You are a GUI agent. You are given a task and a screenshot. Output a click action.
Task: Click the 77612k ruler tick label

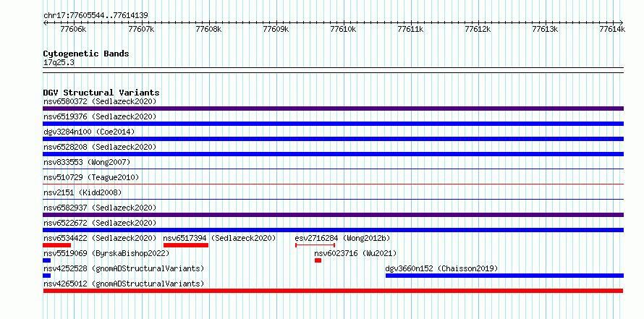click(478, 29)
